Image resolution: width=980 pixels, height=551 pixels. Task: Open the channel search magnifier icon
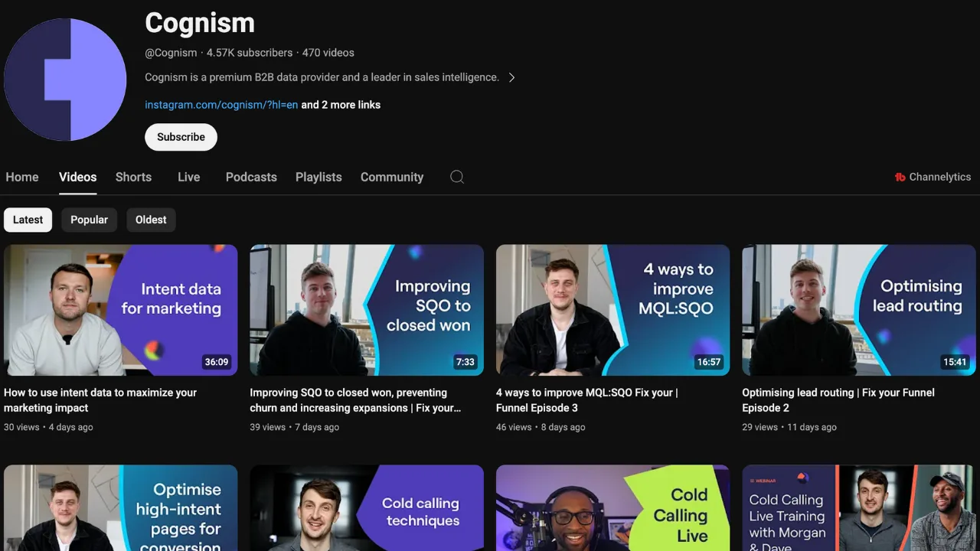tap(457, 177)
